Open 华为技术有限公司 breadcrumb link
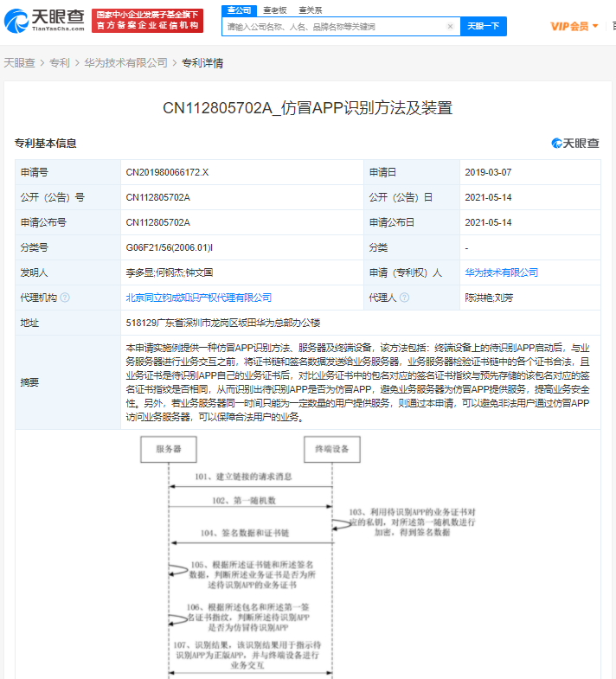The height and width of the screenshot is (679, 616). tap(125, 63)
